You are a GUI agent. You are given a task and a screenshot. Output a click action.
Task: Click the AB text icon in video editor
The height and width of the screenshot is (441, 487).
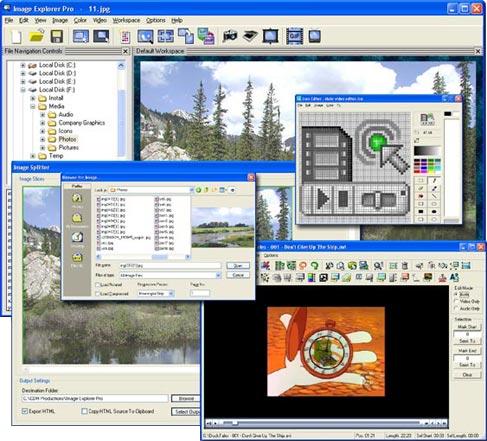point(454,277)
